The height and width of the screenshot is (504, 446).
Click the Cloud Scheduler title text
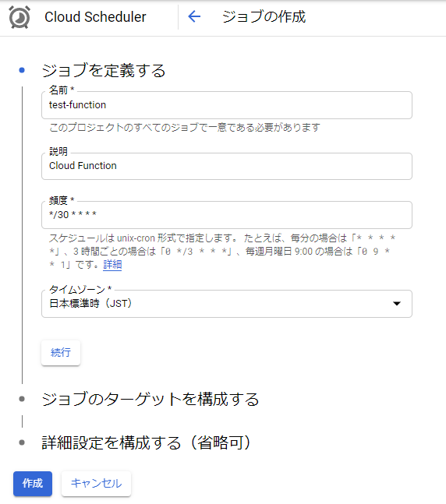click(95, 16)
